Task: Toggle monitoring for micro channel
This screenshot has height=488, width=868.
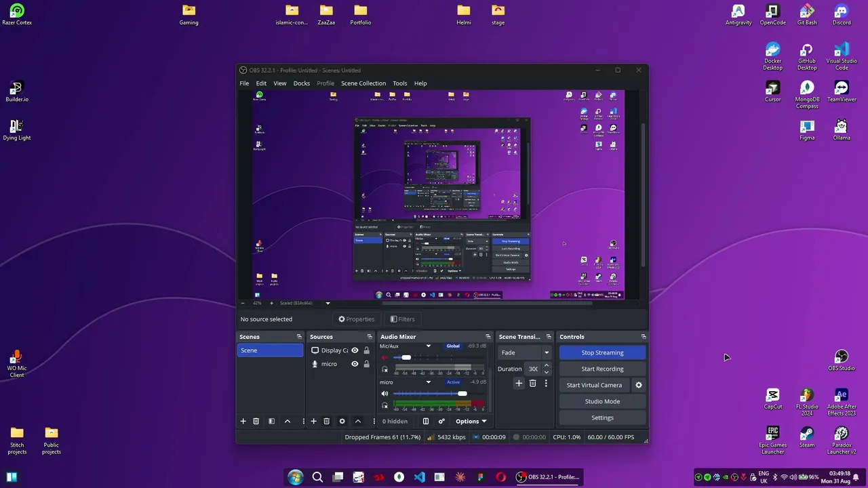Action: pyautogui.click(x=384, y=405)
